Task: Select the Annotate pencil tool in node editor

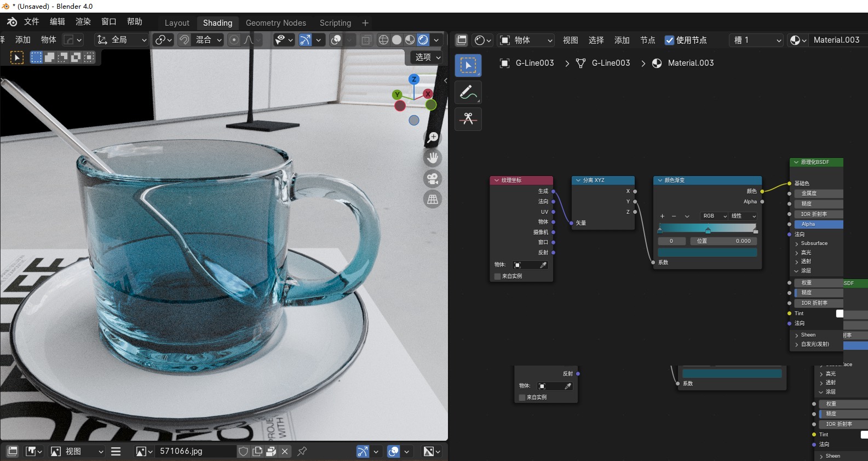Action: (468, 92)
